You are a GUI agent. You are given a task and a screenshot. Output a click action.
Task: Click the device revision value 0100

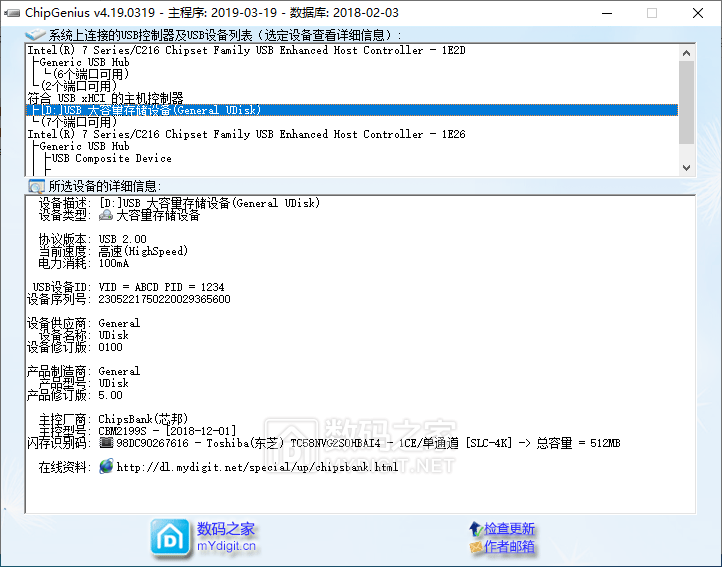click(x=111, y=347)
